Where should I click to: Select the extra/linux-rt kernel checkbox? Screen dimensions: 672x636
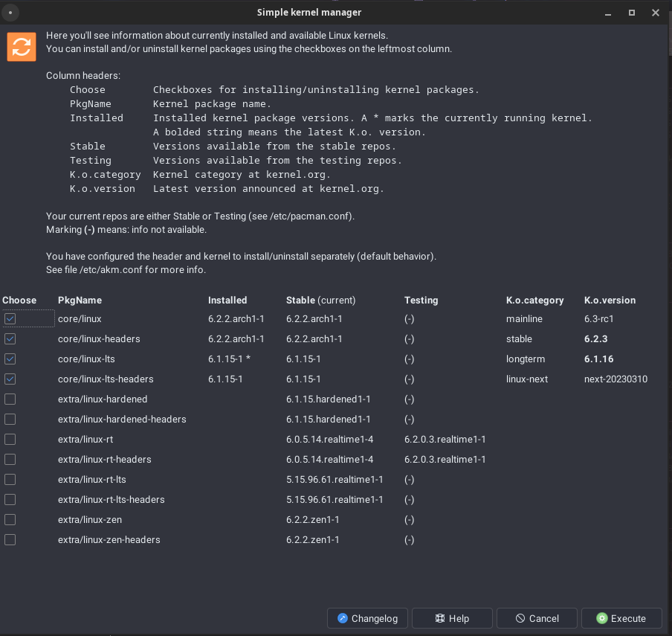10,439
